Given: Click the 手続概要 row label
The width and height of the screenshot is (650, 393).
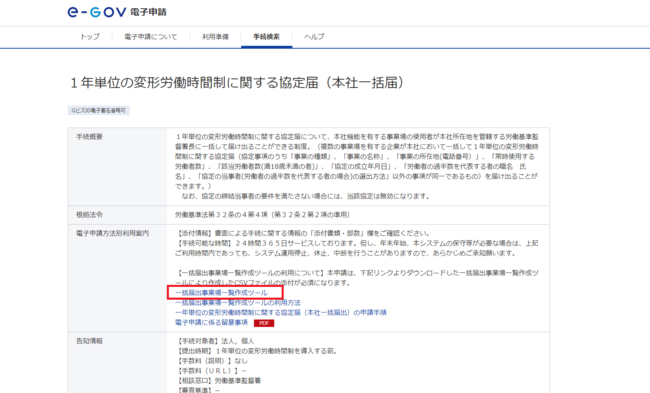Looking at the screenshot, I should (89, 137).
